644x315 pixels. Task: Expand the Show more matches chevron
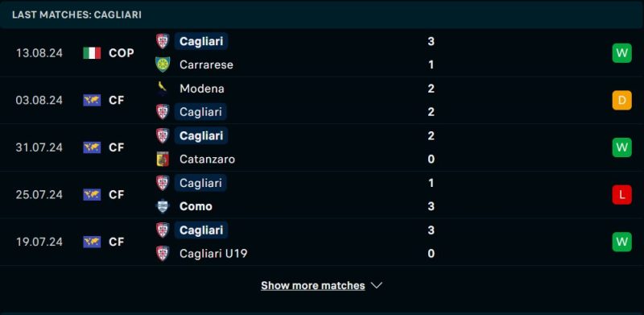[377, 285]
